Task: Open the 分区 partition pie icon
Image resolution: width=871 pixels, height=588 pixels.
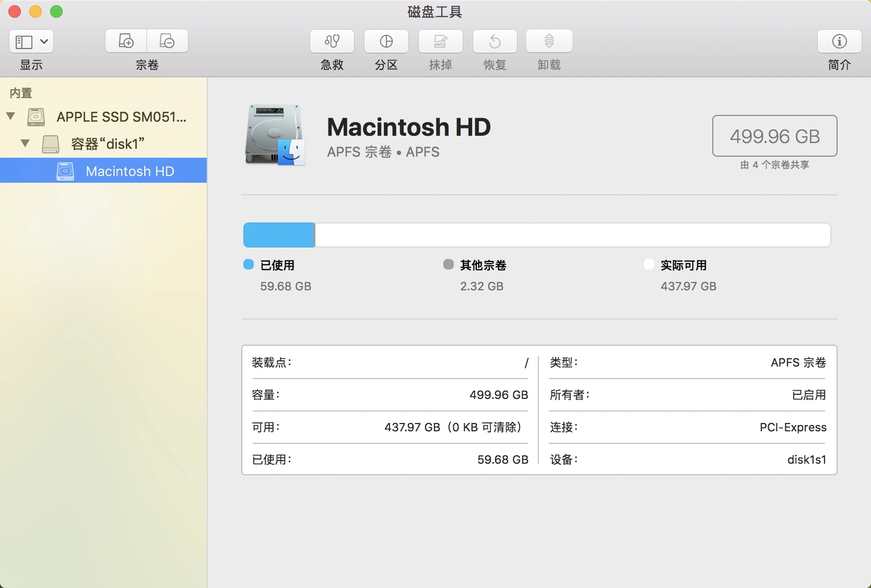Action: tap(386, 41)
